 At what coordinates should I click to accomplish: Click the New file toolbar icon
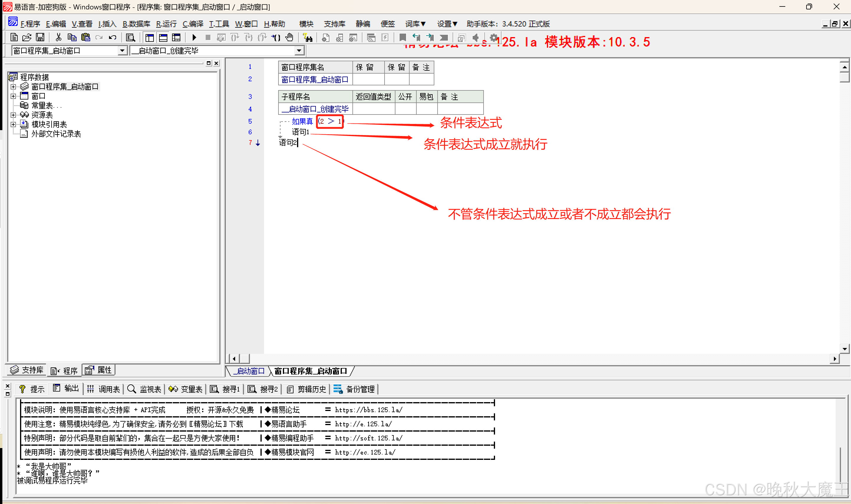click(14, 37)
